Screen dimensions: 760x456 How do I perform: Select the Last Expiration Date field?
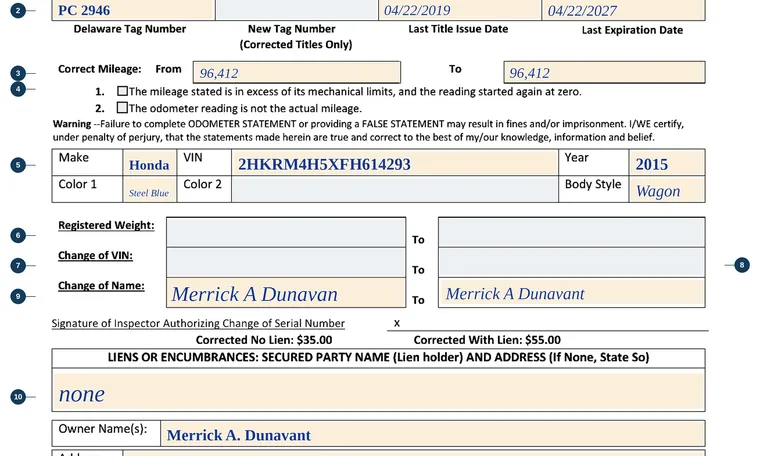pos(623,10)
